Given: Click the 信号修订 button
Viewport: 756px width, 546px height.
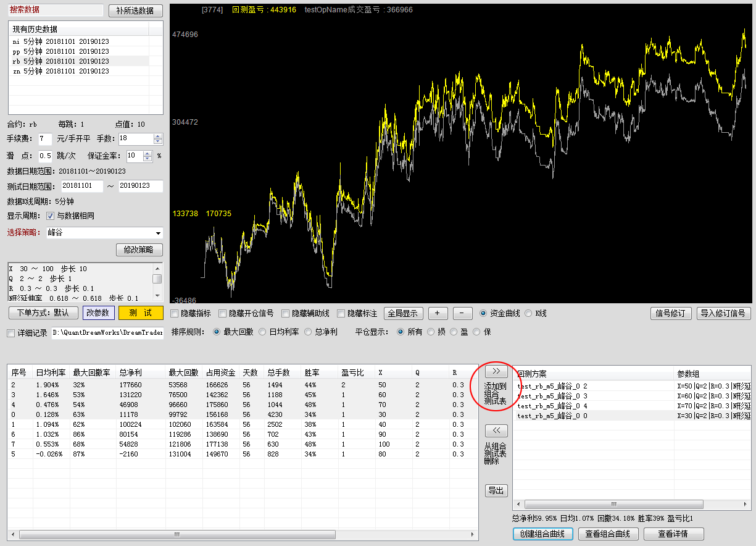Looking at the screenshot, I should coord(671,313).
